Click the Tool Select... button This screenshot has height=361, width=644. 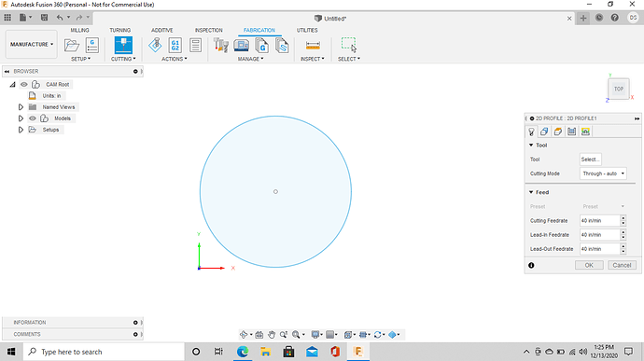(591, 160)
